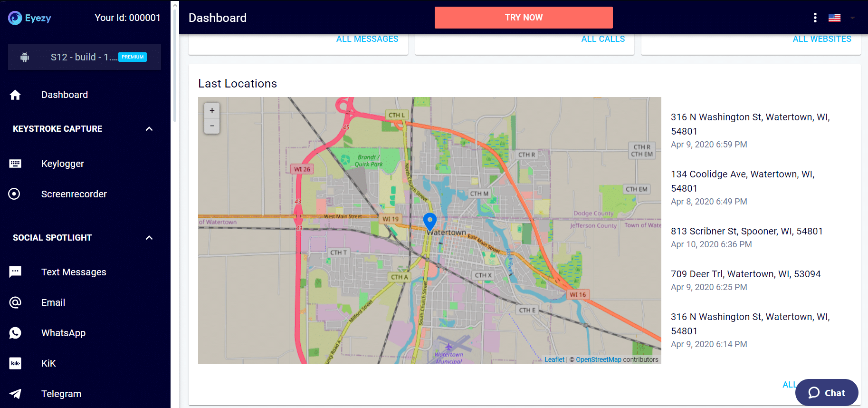The height and width of the screenshot is (408, 868).
Task: Click the OpenStreetMap link
Action: click(x=599, y=359)
